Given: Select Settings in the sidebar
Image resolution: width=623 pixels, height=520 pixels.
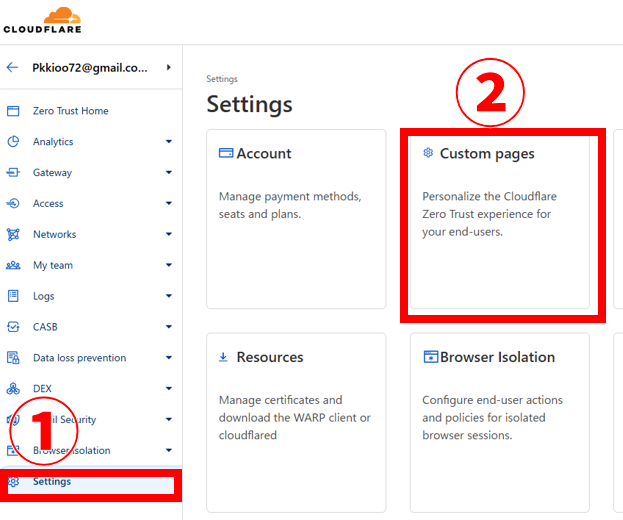Looking at the screenshot, I should tap(52, 482).
